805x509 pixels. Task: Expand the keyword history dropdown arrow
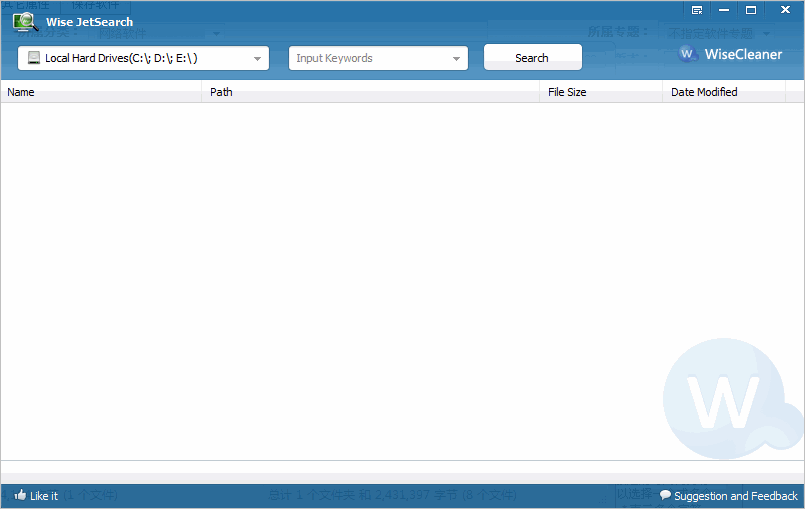[x=456, y=59]
